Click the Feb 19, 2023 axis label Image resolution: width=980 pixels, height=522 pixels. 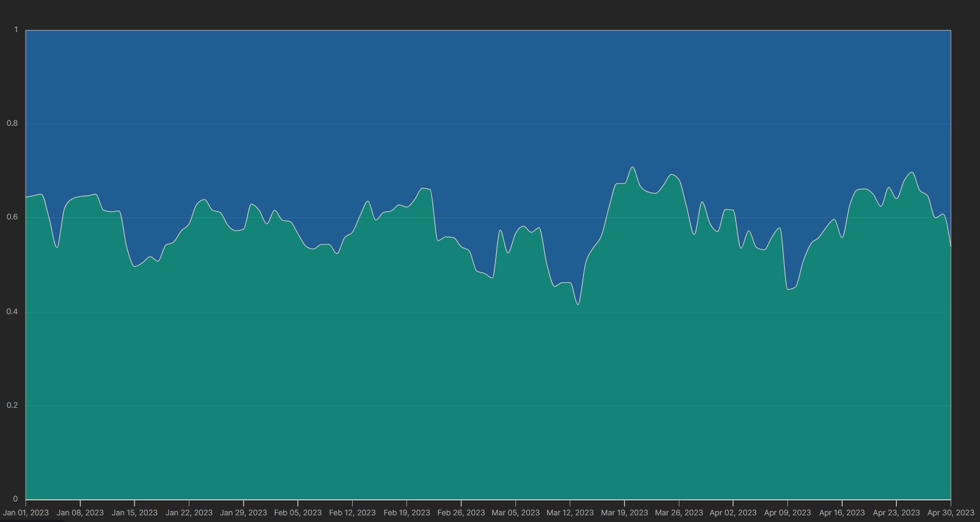coord(406,513)
